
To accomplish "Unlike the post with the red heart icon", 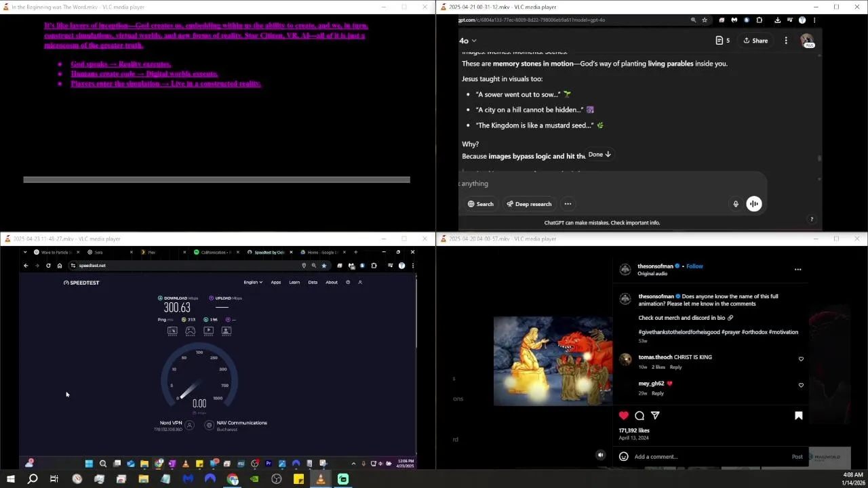I will [x=624, y=415].
